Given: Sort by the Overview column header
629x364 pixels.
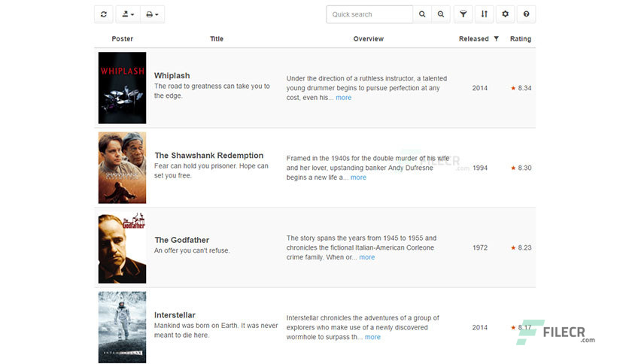Looking at the screenshot, I should [368, 39].
